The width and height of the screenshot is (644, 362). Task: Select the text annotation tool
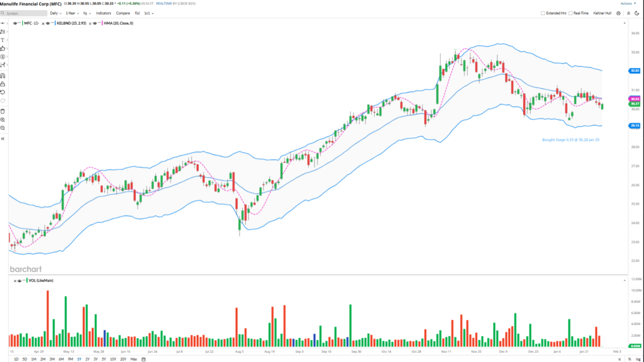[x=3, y=40]
